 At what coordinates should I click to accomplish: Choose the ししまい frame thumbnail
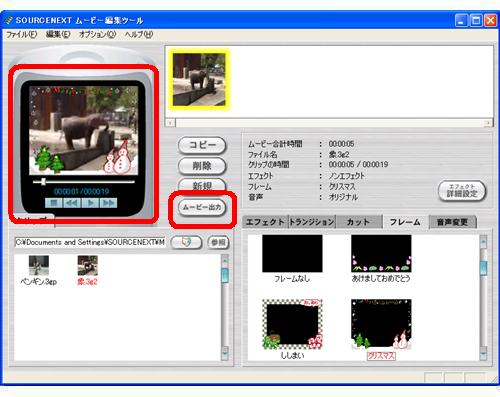pyautogui.click(x=292, y=324)
